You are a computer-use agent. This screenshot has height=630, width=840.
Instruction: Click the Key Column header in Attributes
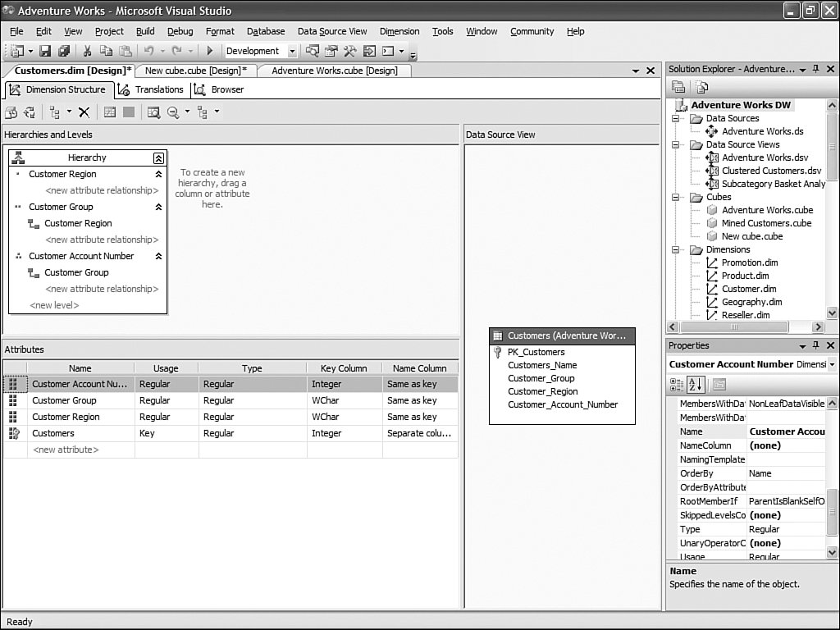tap(344, 368)
